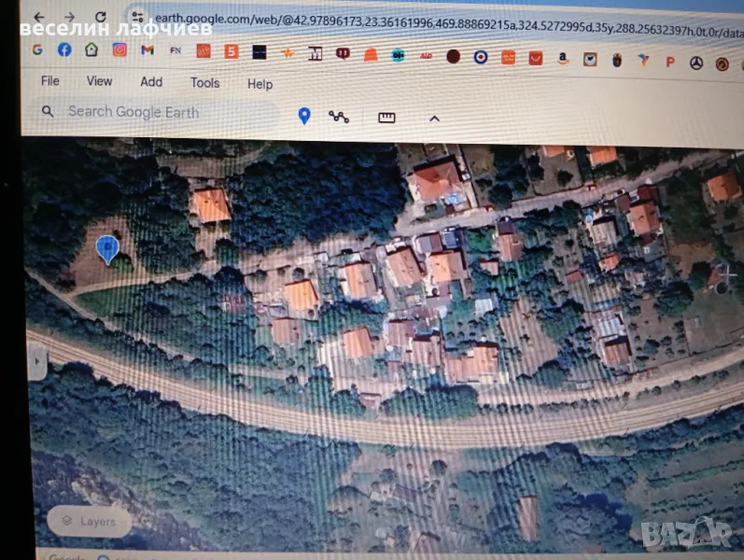
Task: Open the Help menu
Action: click(260, 84)
